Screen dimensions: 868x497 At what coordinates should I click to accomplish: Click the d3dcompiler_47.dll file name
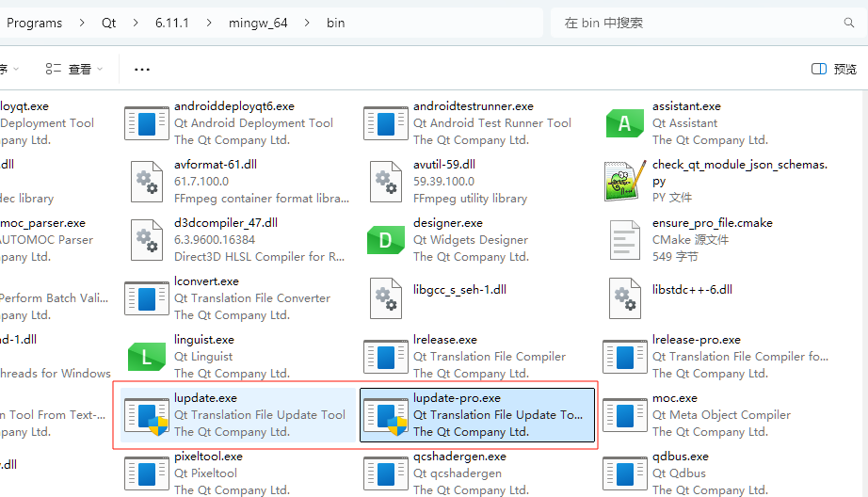226,223
